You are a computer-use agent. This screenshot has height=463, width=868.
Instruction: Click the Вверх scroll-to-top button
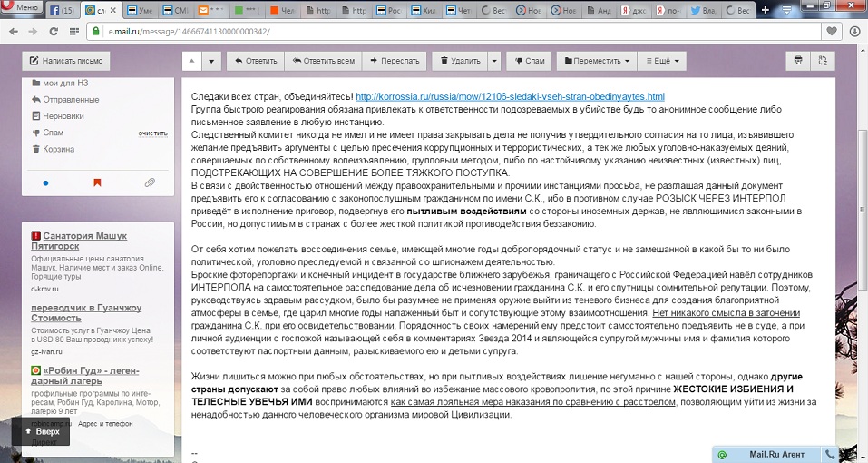point(42,431)
